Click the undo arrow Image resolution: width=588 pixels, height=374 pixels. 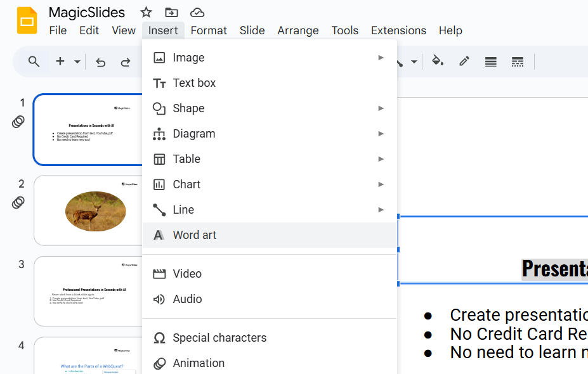click(x=100, y=61)
